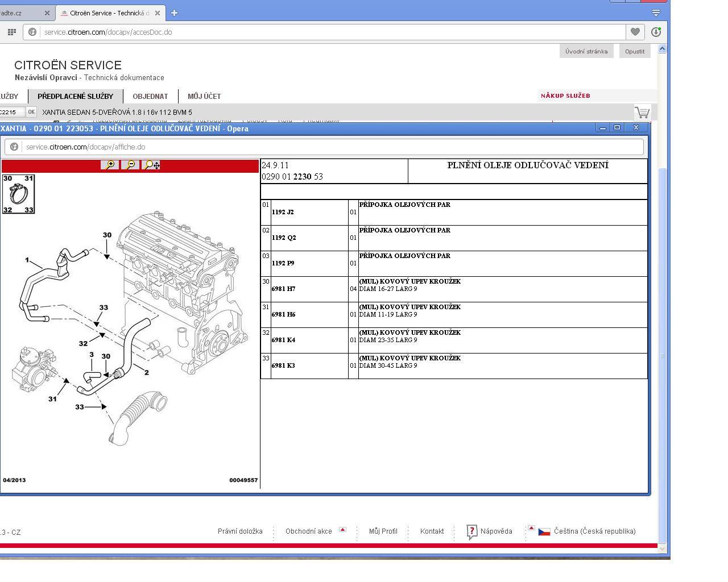Select part number 6981 K3
The width and height of the screenshot is (728, 582).
click(x=283, y=365)
